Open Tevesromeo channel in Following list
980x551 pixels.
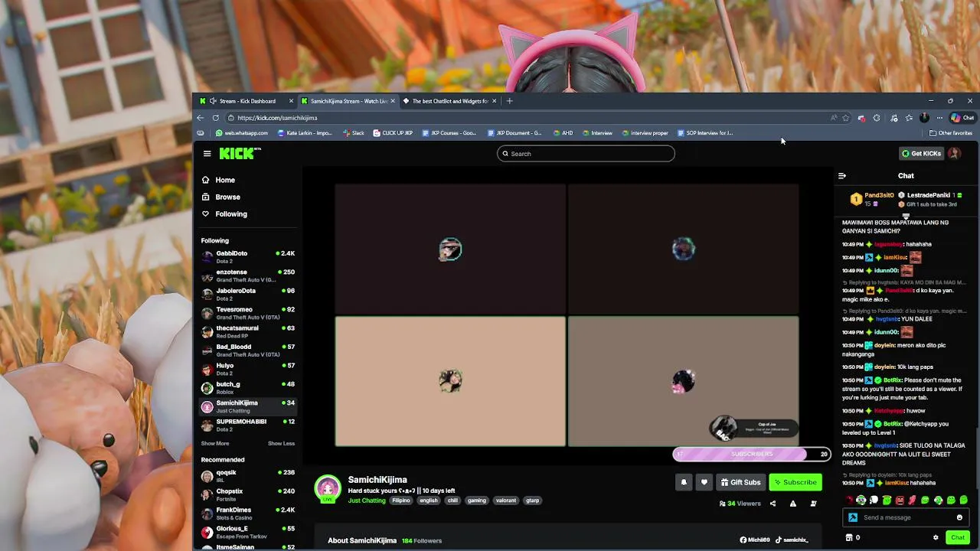(x=248, y=313)
